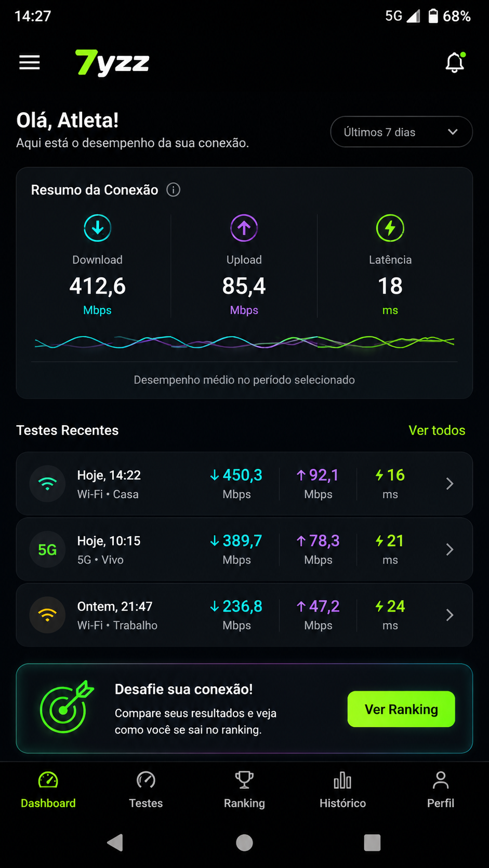Open notifications bell
Image resolution: width=489 pixels, height=868 pixels.
[455, 62]
